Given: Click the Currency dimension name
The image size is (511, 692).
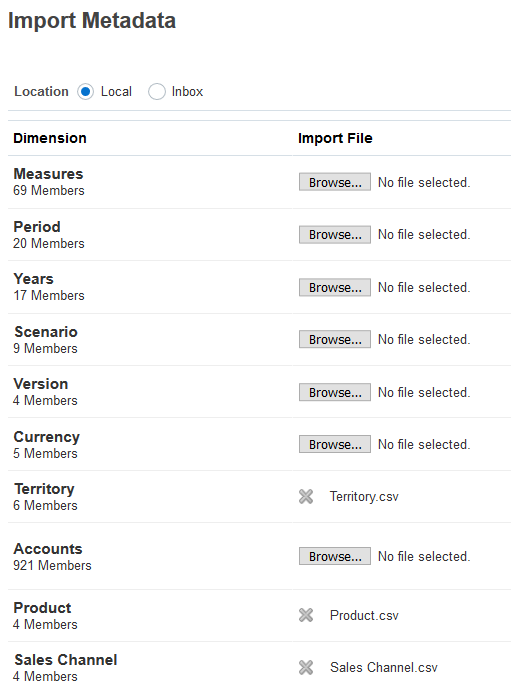Looking at the screenshot, I should (46, 437).
